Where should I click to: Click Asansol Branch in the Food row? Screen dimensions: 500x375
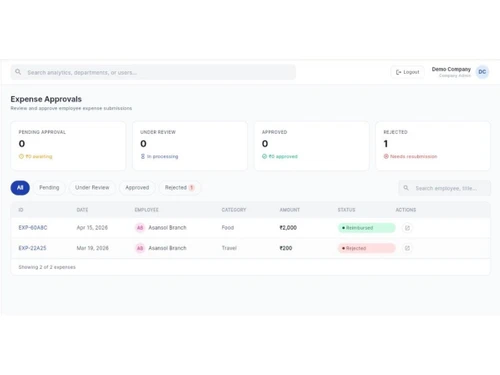click(167, 228)
